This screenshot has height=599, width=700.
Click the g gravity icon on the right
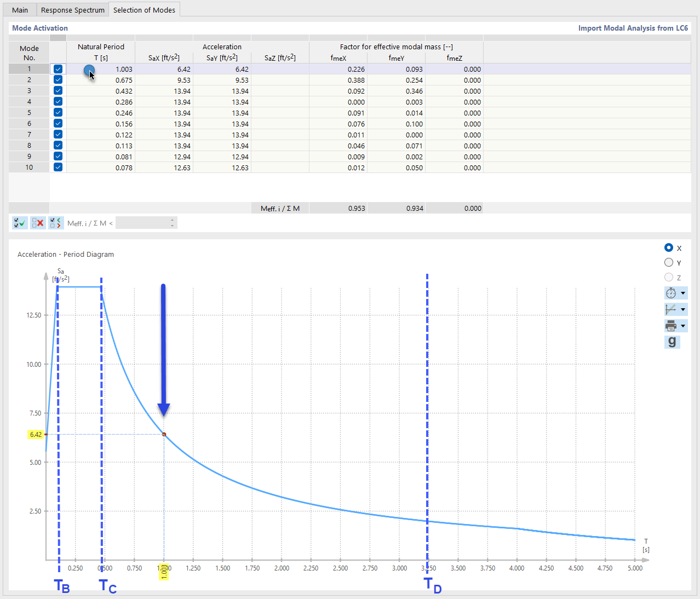coord(672,342)
